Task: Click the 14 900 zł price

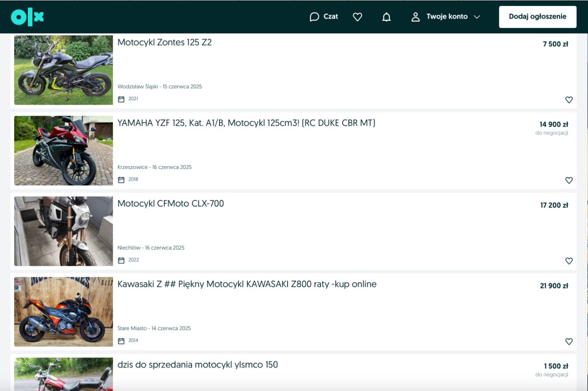Action: point(554,125)
